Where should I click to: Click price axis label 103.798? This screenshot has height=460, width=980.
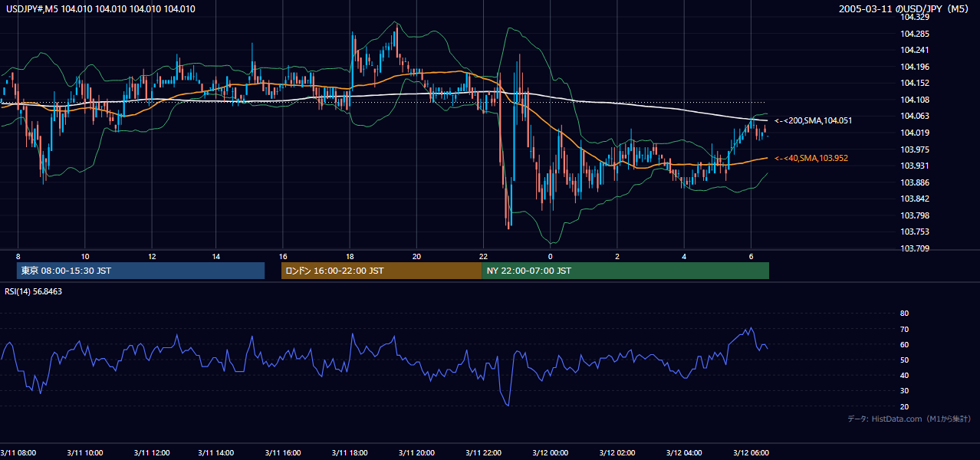915,215
